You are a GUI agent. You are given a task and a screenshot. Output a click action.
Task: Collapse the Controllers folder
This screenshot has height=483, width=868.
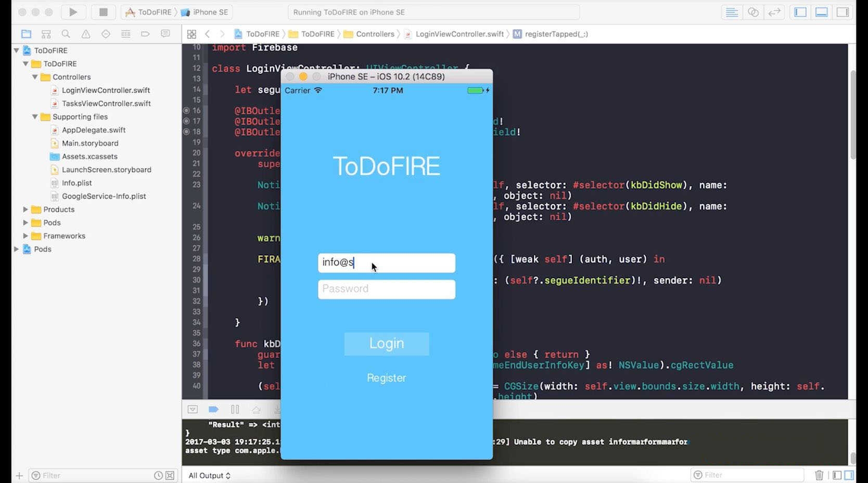tap(35, 77)
